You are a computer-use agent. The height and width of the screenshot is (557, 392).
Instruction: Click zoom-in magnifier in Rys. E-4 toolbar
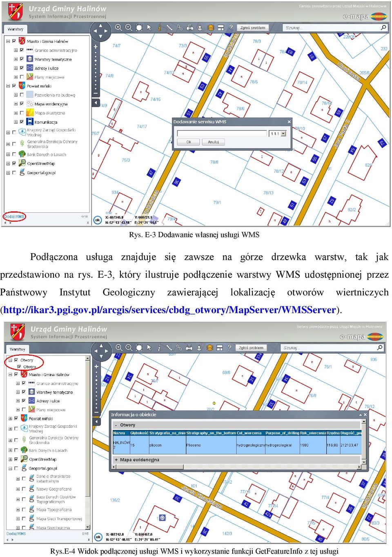(x=119, y=348)
